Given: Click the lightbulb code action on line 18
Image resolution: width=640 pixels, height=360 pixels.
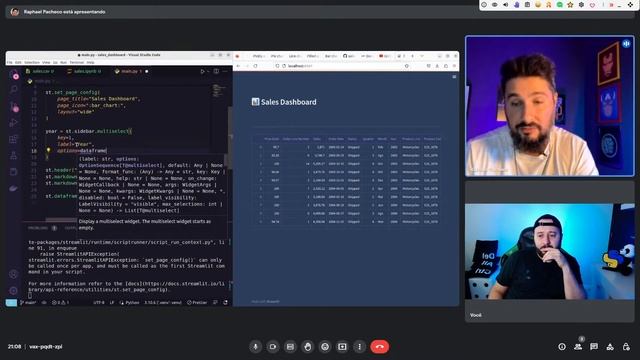Looking at the screenshot, I should coord(48,151).
